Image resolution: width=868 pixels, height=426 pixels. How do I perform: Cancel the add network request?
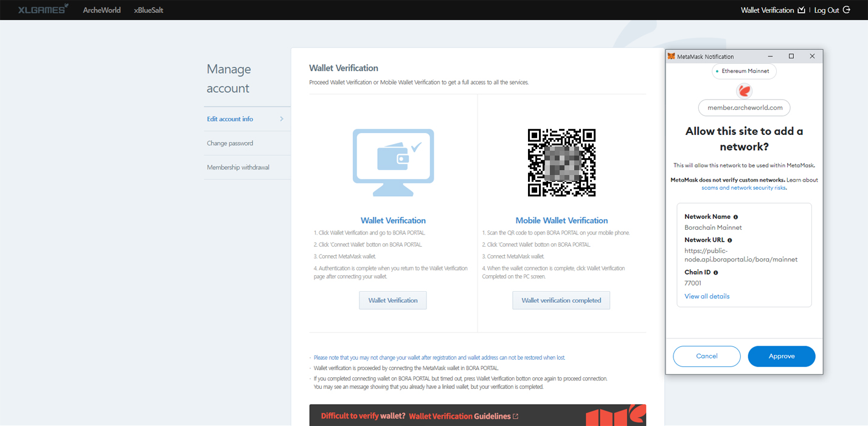pos(707,356)
